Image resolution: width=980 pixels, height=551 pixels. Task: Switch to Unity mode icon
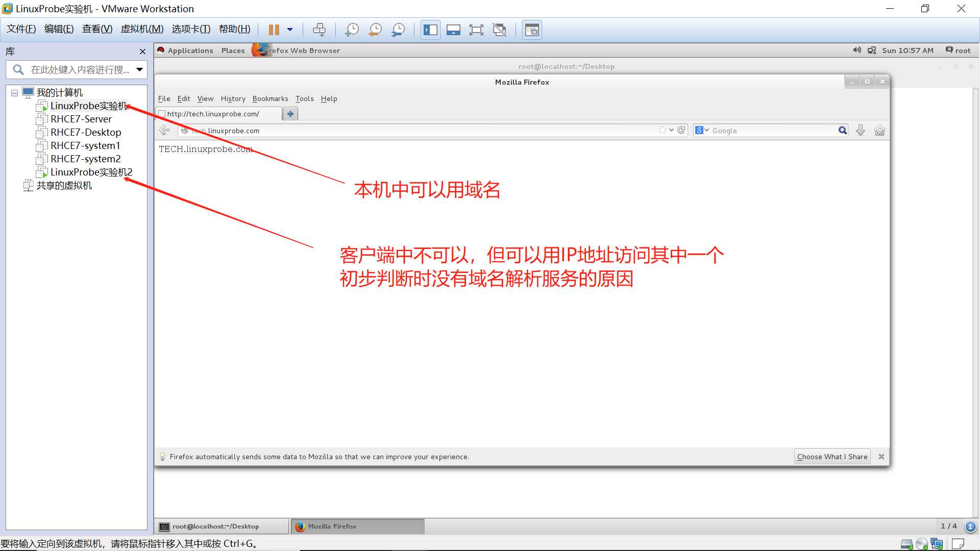(x=499, y=30)
